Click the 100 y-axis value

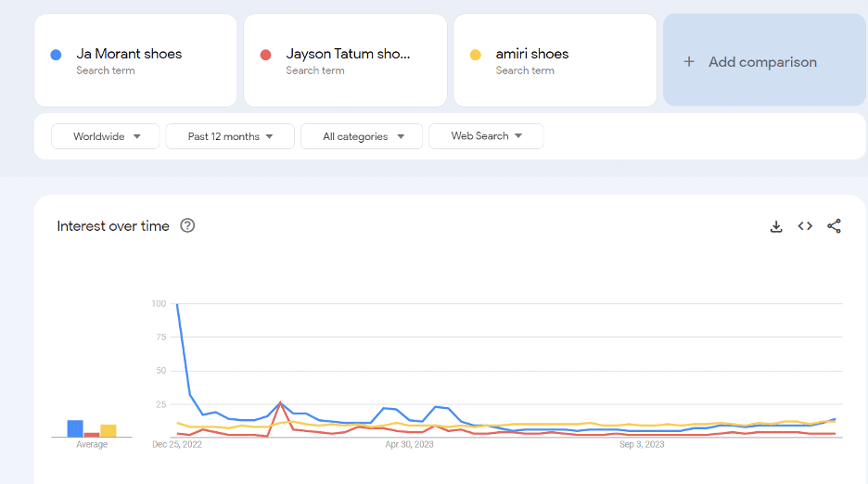point(159,303)
